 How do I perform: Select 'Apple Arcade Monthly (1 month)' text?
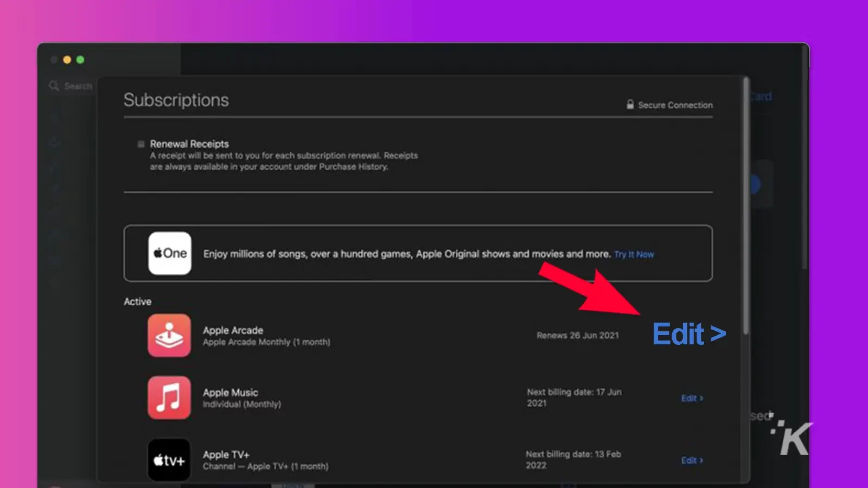pyautogui.click(x=266, y=342)
